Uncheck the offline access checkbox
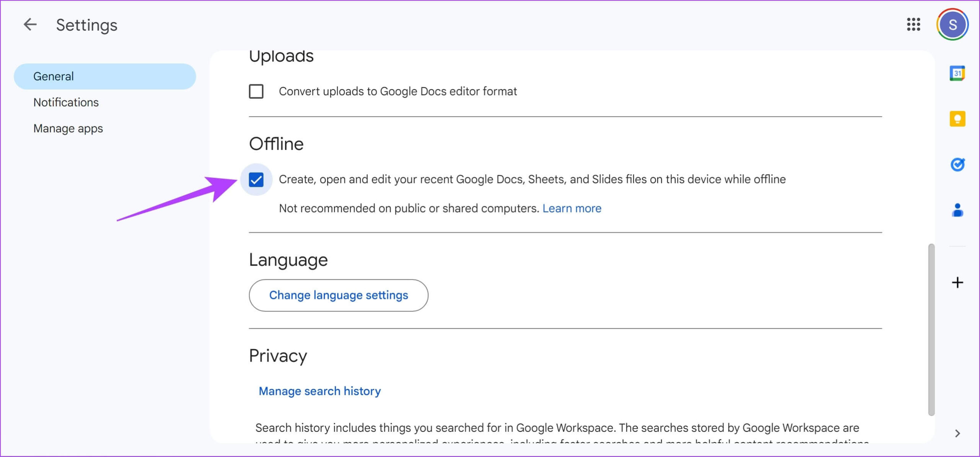 tap(256, 180)
